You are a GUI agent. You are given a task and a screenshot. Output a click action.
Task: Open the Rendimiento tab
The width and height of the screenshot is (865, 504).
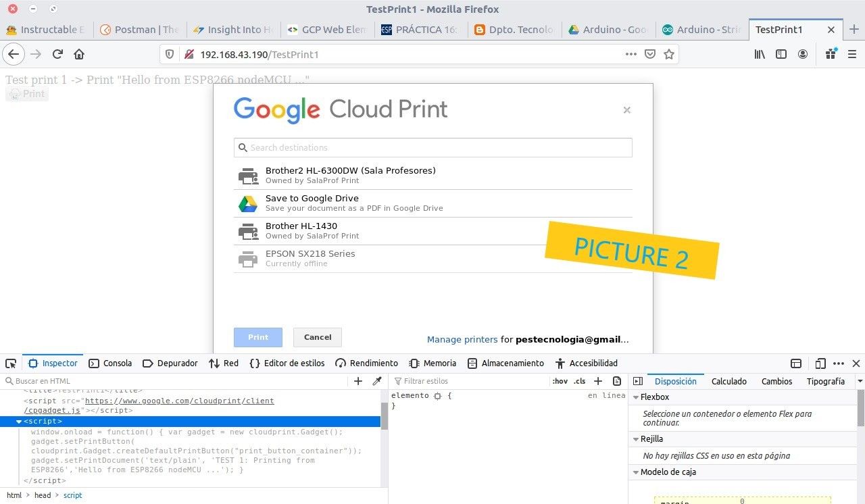[367, 363]
